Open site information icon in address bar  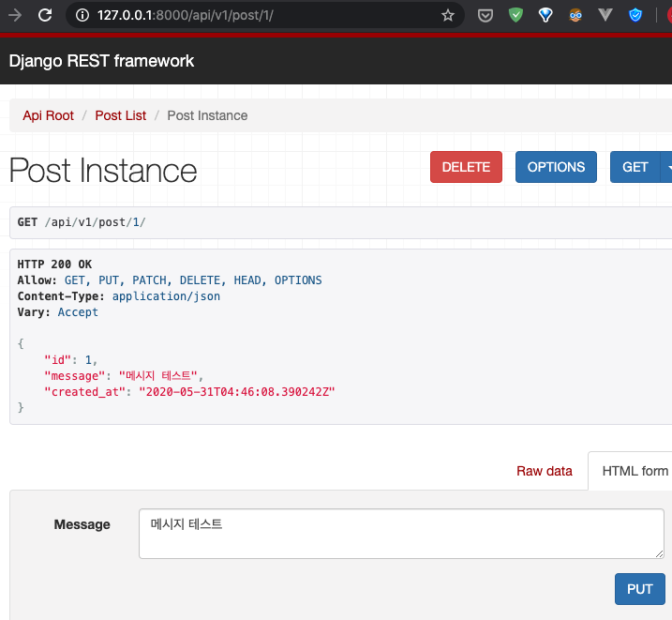click(x=82, y=15)
